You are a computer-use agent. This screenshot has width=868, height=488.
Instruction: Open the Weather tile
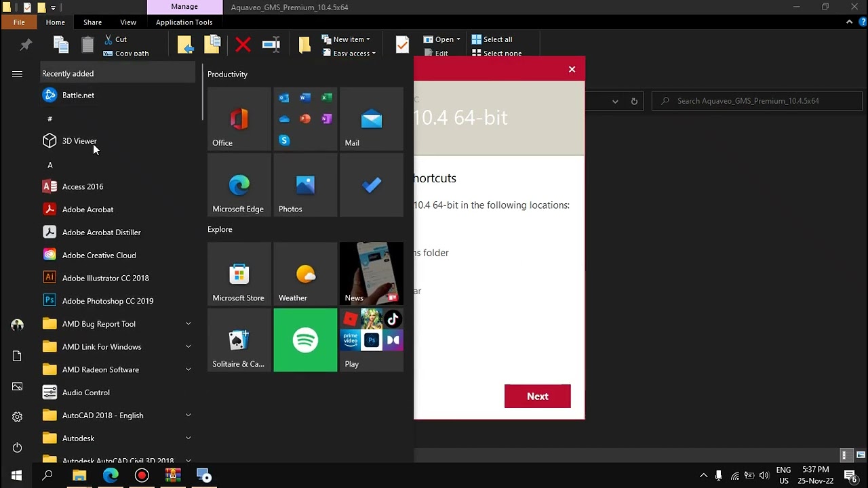(305, 274)
